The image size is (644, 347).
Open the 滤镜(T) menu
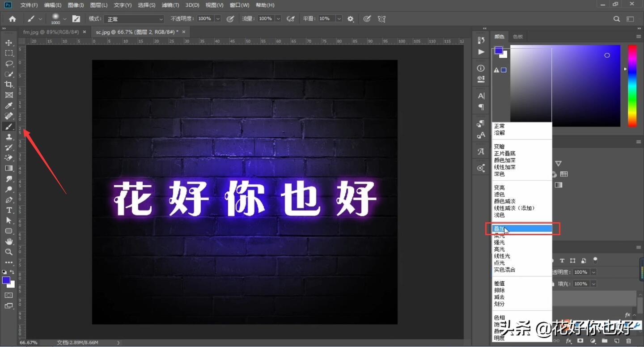(x=170, y=5)
